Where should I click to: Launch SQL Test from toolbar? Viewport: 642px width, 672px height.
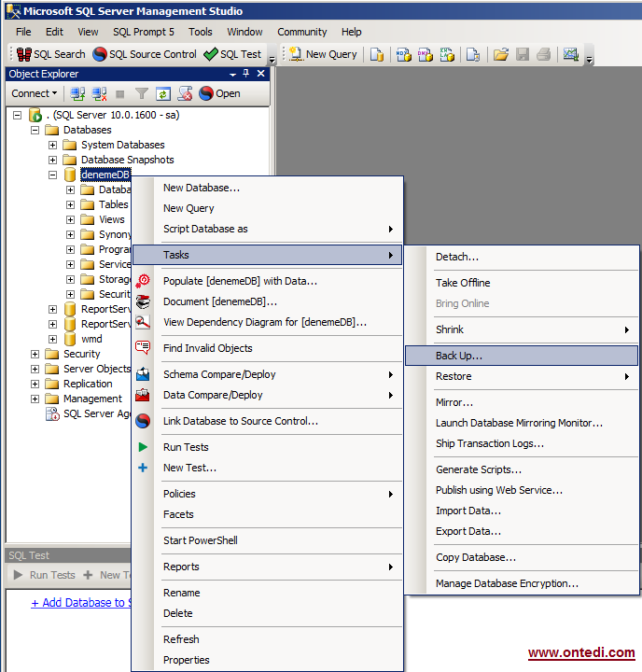click(x=232, y=54)
